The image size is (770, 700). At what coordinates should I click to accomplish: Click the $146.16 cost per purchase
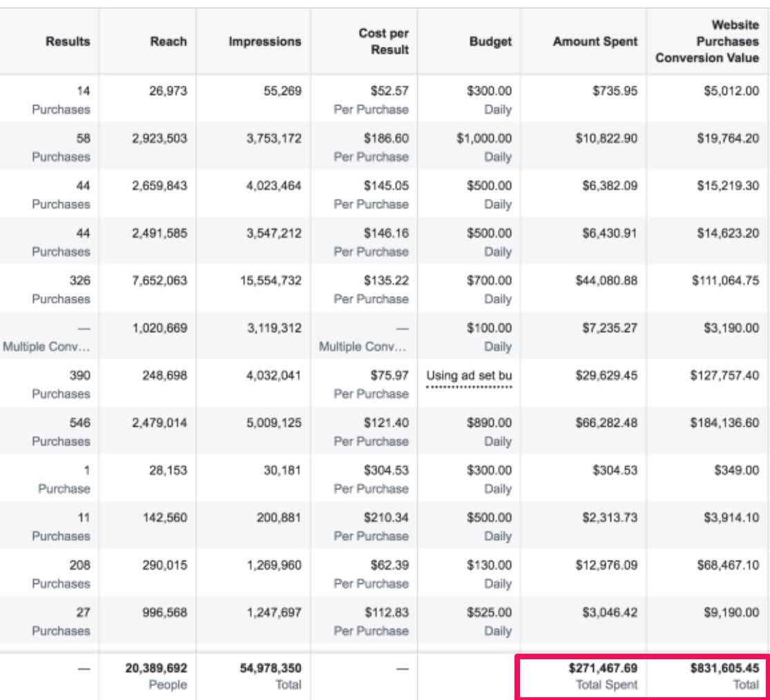[x=386, y=233]
